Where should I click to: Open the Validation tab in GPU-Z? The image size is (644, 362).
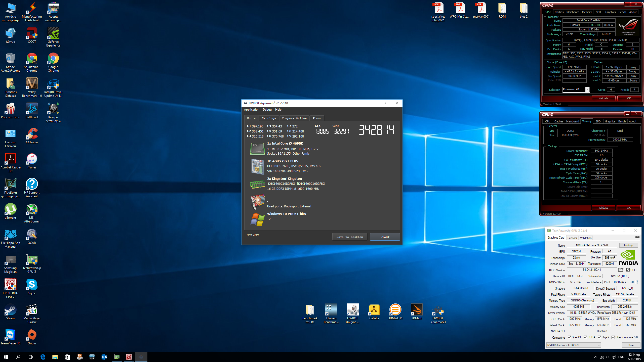coord(586,238)
